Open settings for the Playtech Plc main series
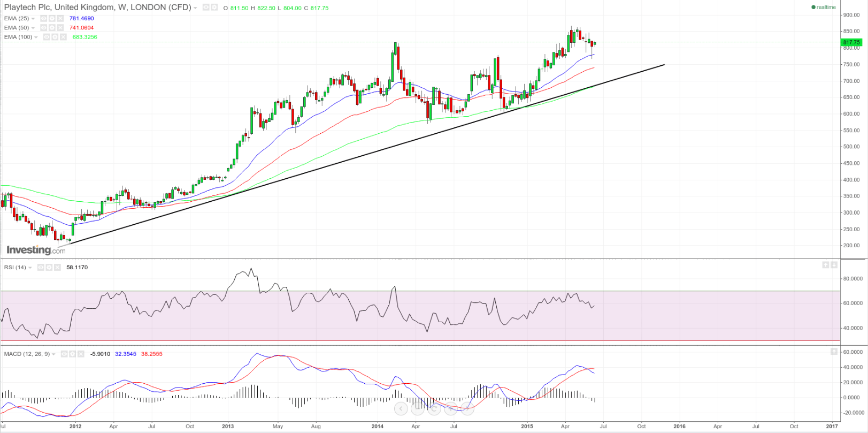 click(x=214, y=7)
